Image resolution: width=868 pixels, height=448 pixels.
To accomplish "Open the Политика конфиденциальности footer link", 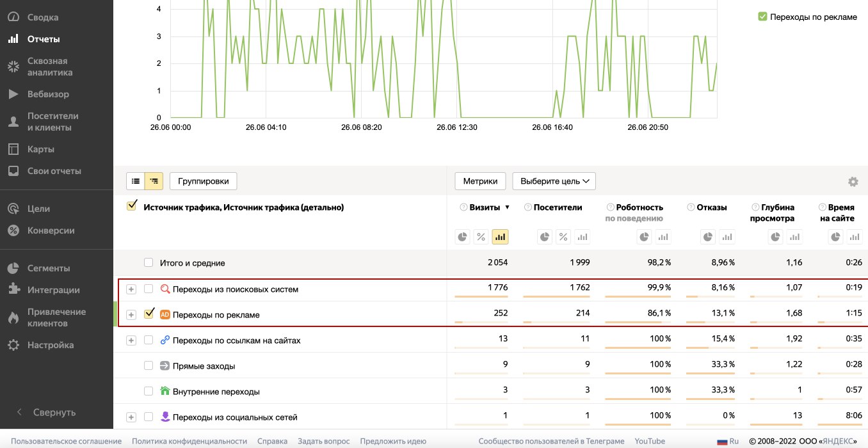I will tap(189, 441).
